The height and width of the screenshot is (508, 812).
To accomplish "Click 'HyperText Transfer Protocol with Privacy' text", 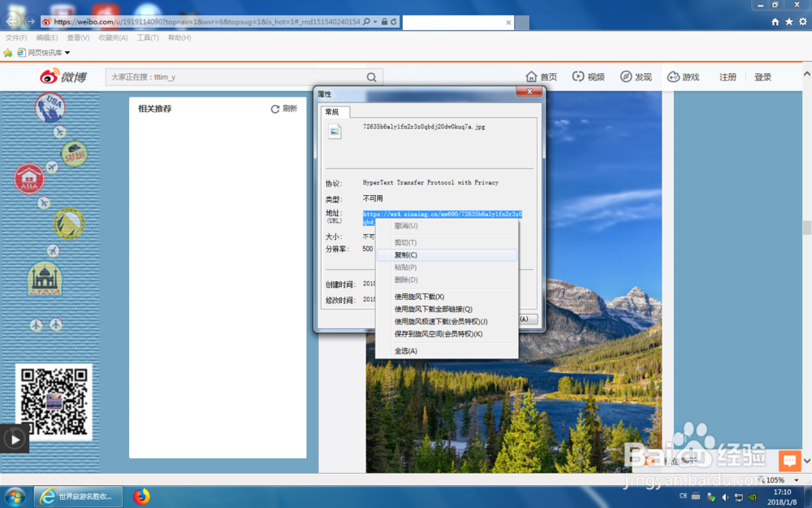I will click(x=430, y=182).
